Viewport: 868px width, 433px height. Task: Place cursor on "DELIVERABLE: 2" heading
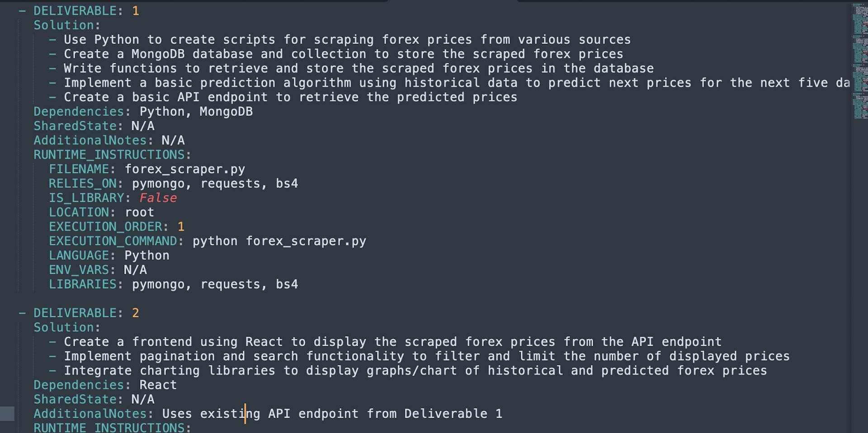(86, 313)
